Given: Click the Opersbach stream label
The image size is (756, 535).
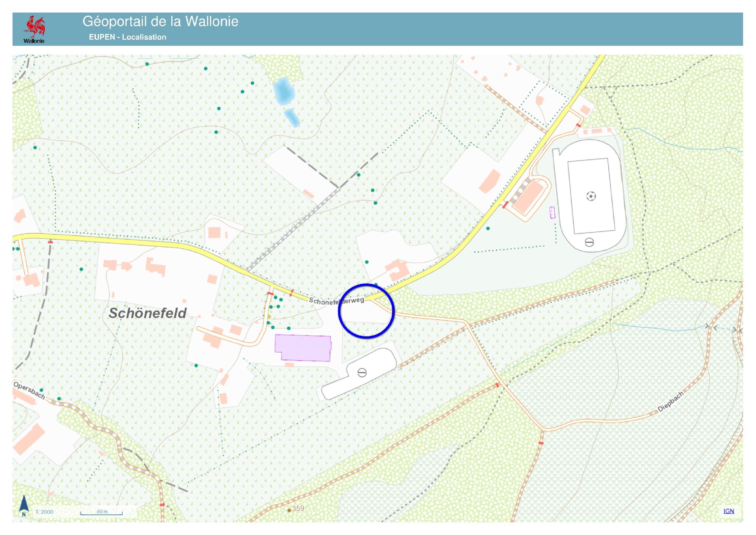Looking at the screenshot, I should tap(29, 391).
